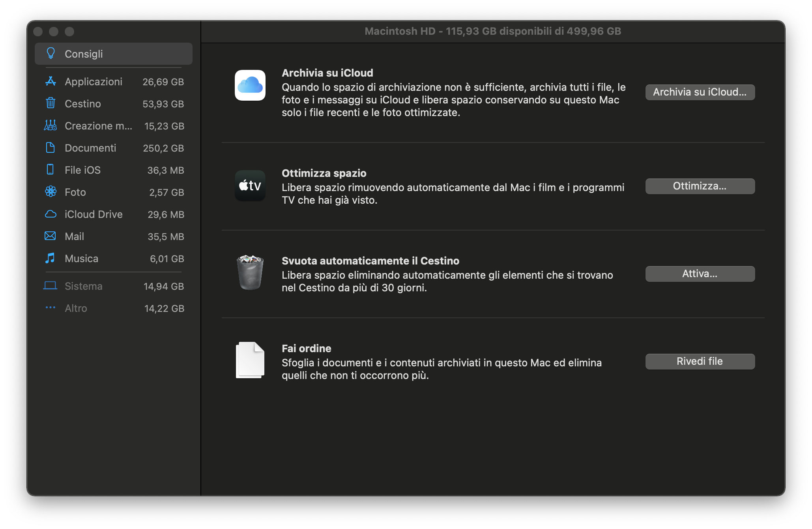This screenshot has height=529, width=812.
Task: Click the Consigli lightbulb icon
Action: (51, 53)
